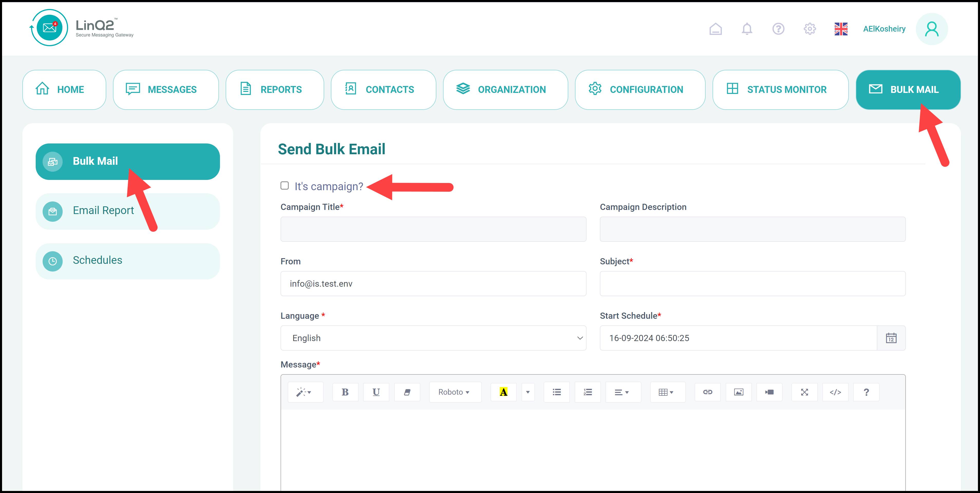Insert a picture into the message
This screenshot has height=493, width=980.
[738, 392]
